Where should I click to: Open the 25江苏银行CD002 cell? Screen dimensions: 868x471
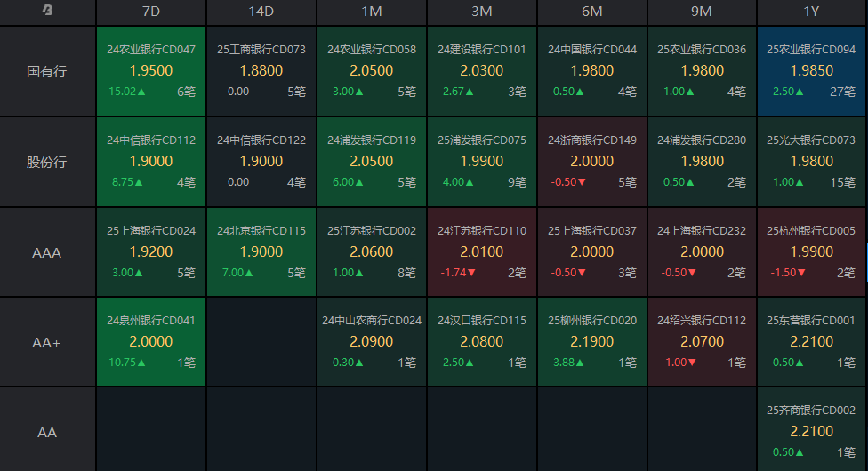pyautogui.click(x=372, y=251)
